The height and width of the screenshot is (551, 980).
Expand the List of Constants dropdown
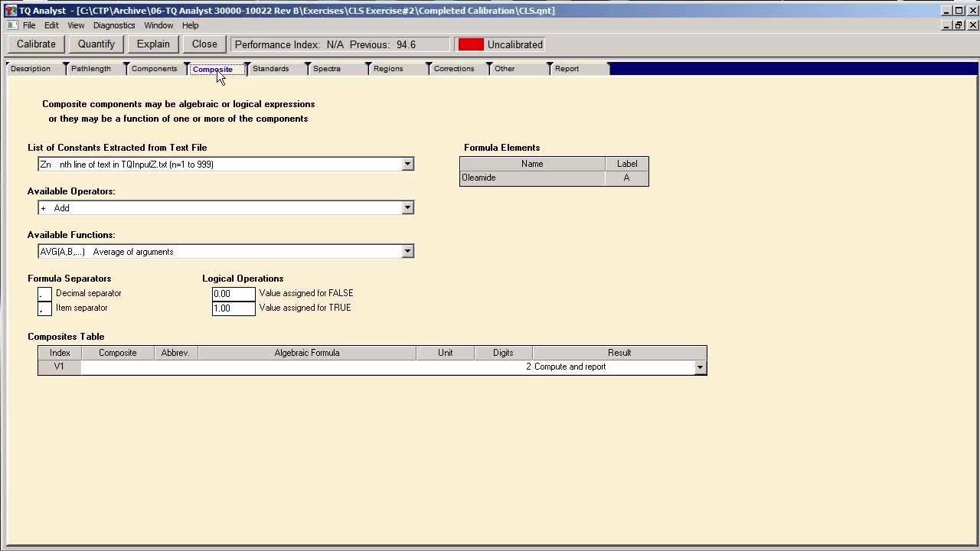(x=407, y=164)
